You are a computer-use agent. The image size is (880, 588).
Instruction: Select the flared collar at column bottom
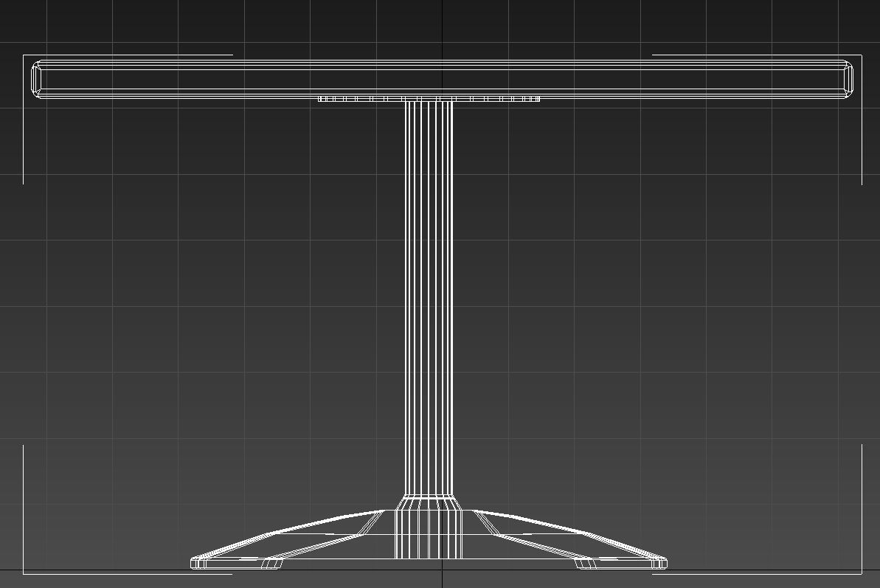(x=429, y=502)
